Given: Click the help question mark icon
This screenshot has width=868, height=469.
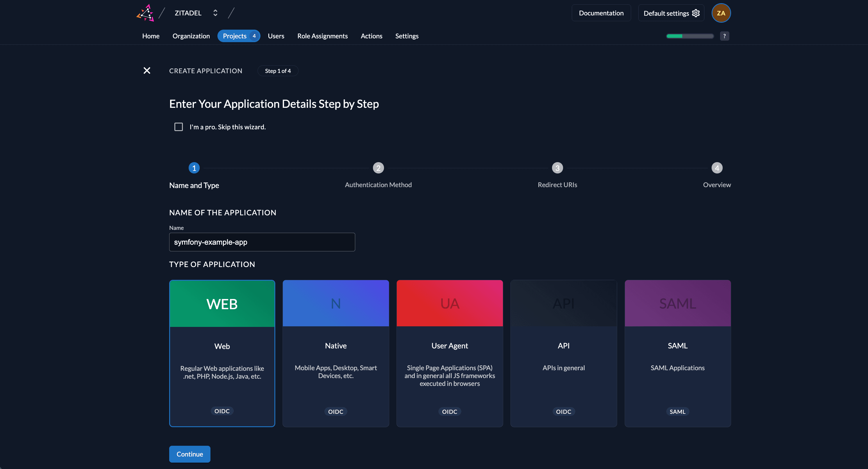Looking at the screenshot, I should [x=724, y=36].
